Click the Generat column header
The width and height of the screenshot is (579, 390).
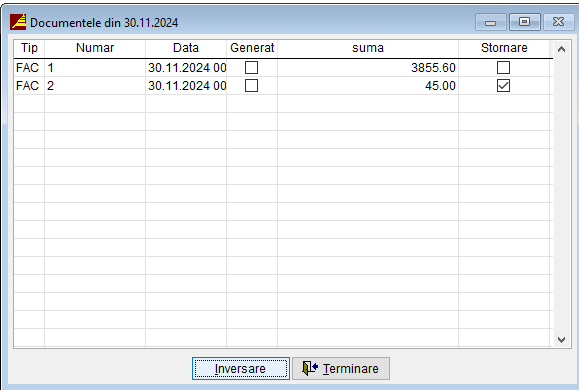pos(252,48)
